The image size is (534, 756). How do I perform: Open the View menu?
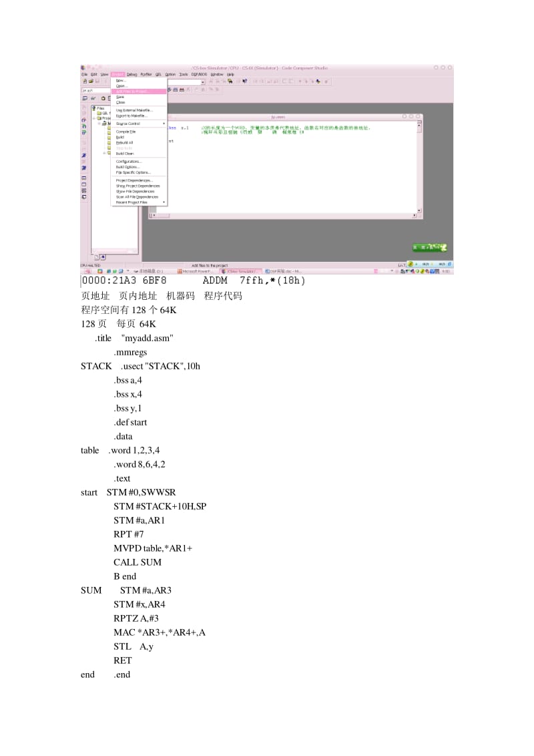[104, 74]
